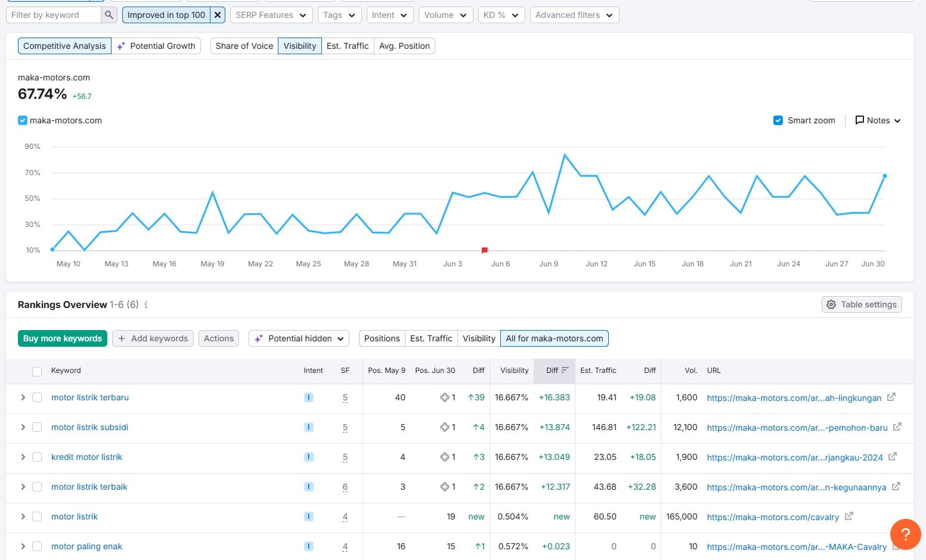This screenshot has width=926, height=560.
Task: Disable the Smart zoom checkbox
Action: [x=778, y=120]
